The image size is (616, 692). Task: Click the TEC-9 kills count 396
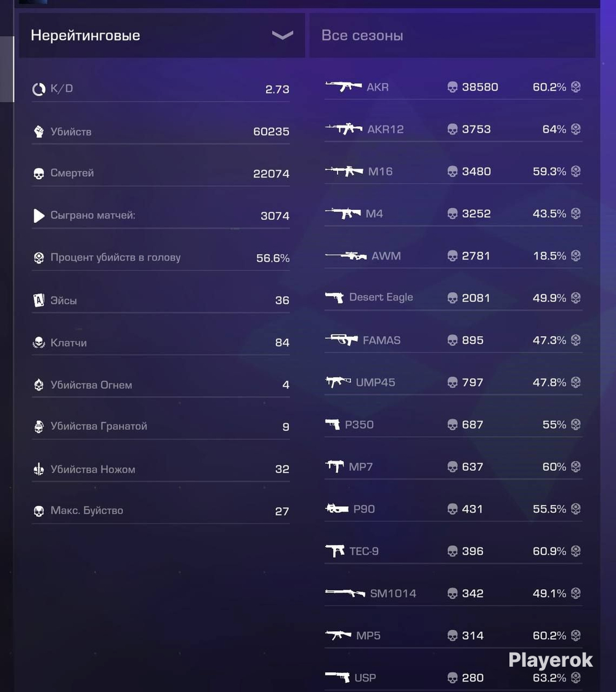[x=472, y=551]
